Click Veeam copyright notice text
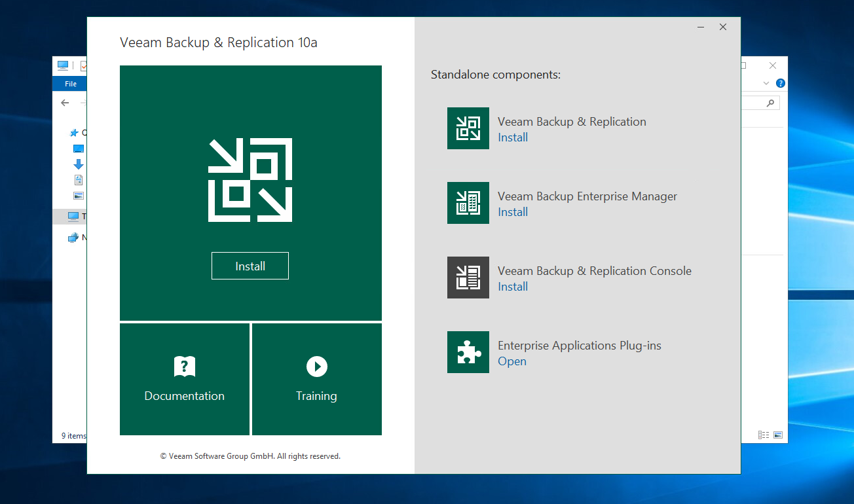 point(250,456)
